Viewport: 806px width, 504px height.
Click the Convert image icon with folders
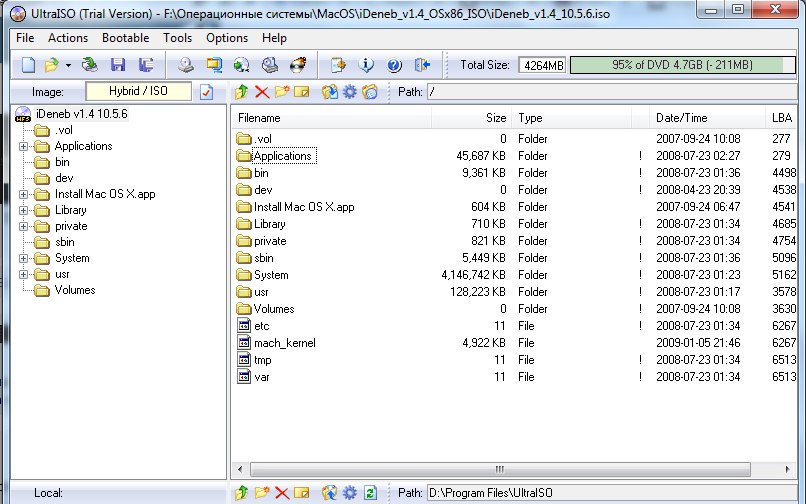(214, 65)
